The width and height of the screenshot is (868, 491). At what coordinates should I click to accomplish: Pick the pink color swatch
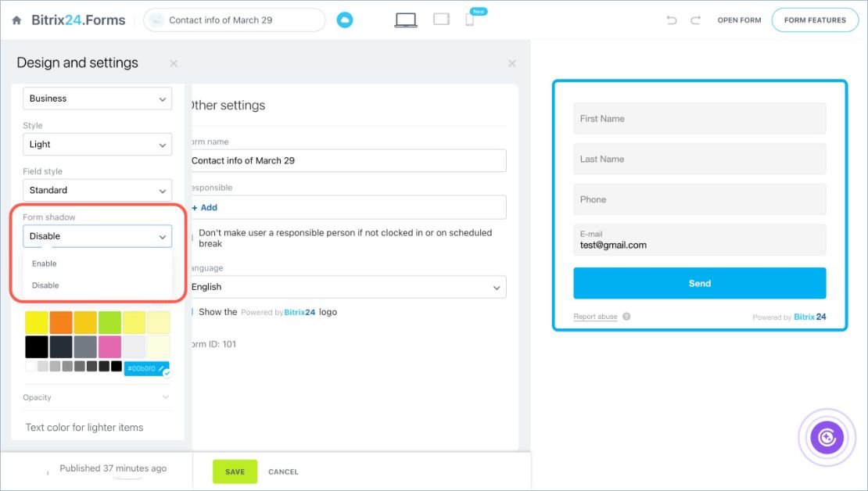tap(109, 347)
